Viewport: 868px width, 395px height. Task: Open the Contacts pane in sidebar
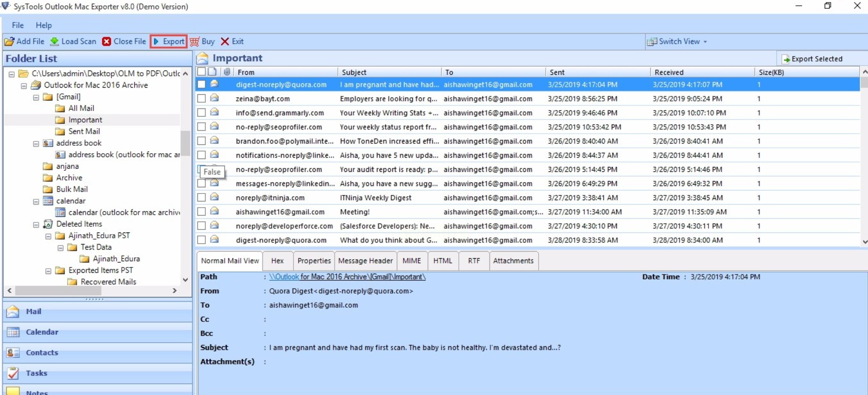click(42, 352)
